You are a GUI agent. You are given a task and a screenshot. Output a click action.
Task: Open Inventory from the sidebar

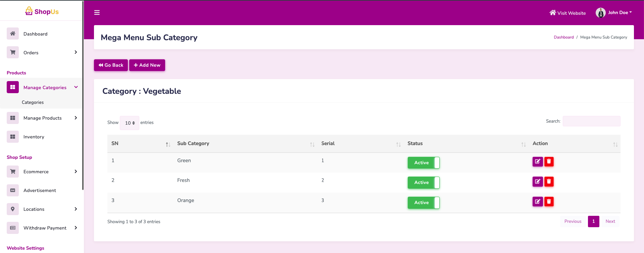point(34,137)
